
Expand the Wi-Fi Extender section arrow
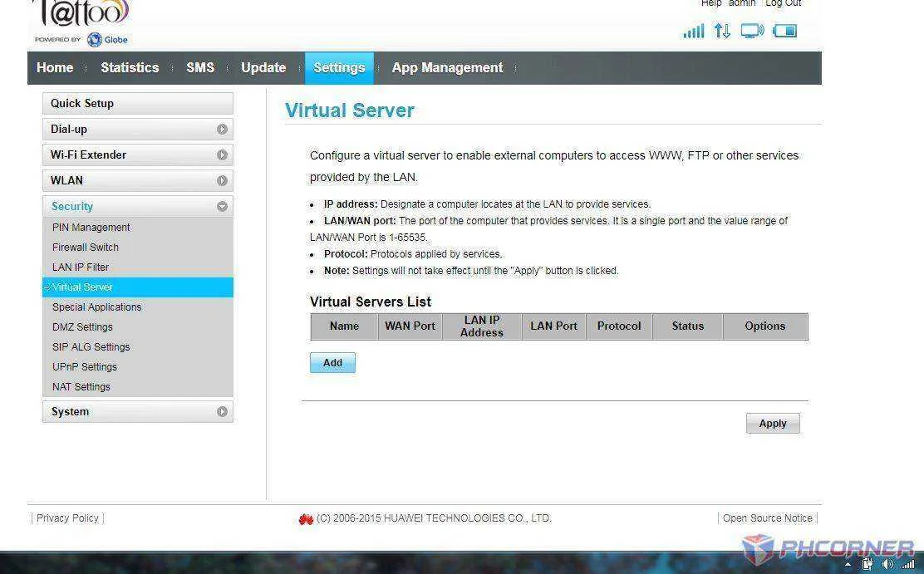[222, 155]
